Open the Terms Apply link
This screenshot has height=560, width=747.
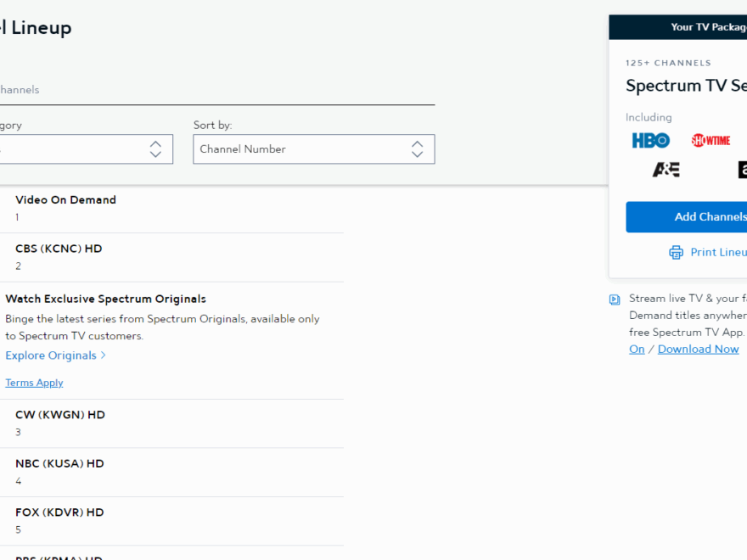coord(34,383)
